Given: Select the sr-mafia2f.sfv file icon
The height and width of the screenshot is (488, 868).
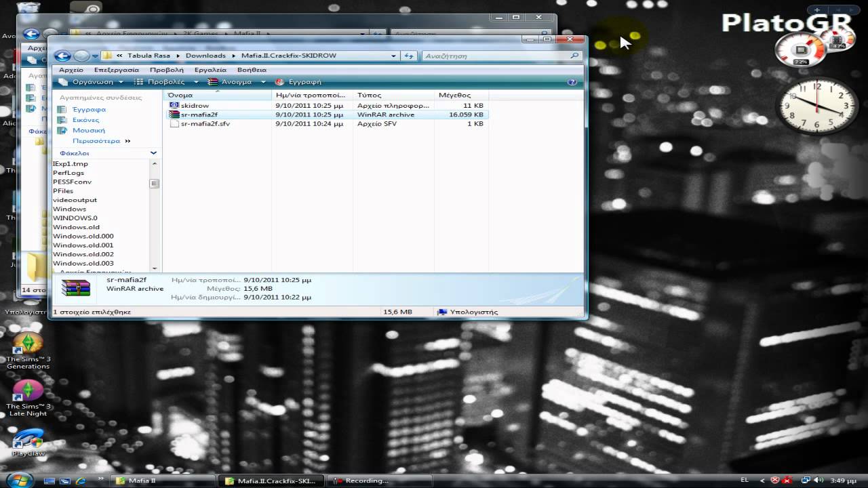Looking at the screenshot, I should click(174, 124).
